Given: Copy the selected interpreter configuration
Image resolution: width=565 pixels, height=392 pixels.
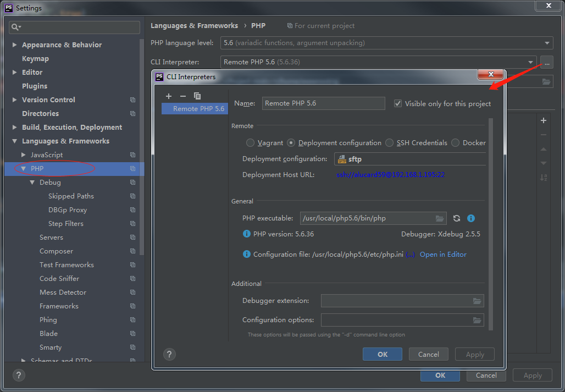Looking at the screenshot, I should 197,96.
